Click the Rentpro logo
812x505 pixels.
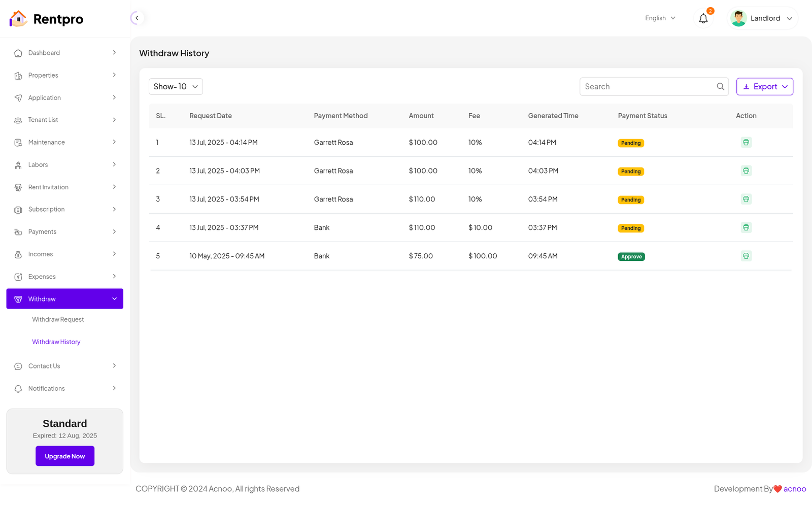(46, 19)
